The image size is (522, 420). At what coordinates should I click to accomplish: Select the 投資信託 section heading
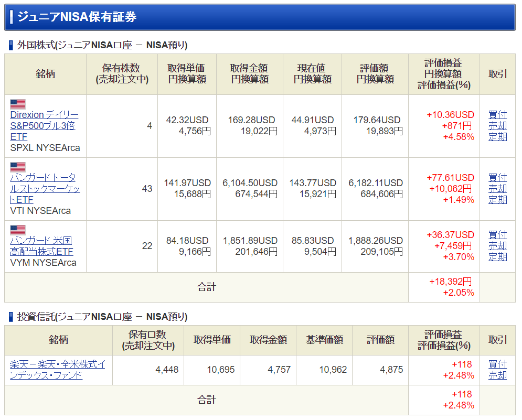[x=102, y=317]
